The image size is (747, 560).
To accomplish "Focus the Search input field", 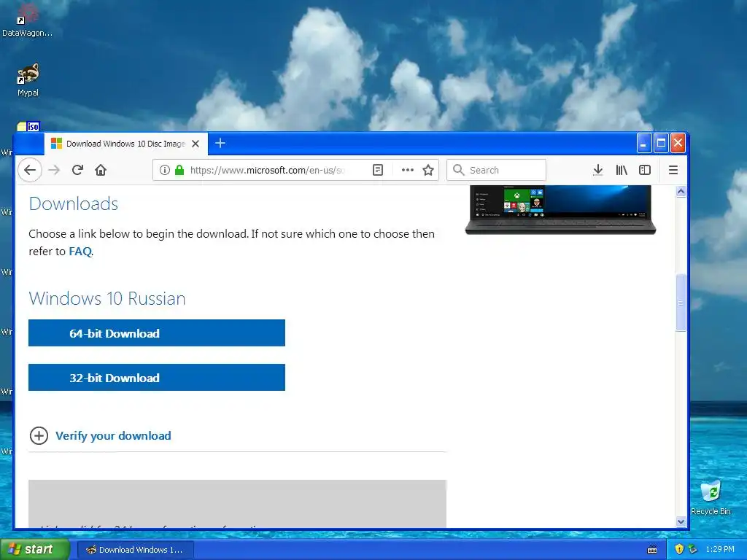I will 496,170.
